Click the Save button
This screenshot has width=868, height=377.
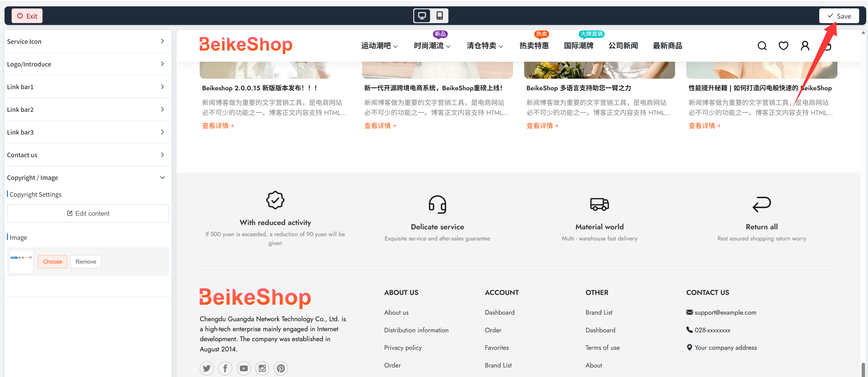click(x=839, y=15)
